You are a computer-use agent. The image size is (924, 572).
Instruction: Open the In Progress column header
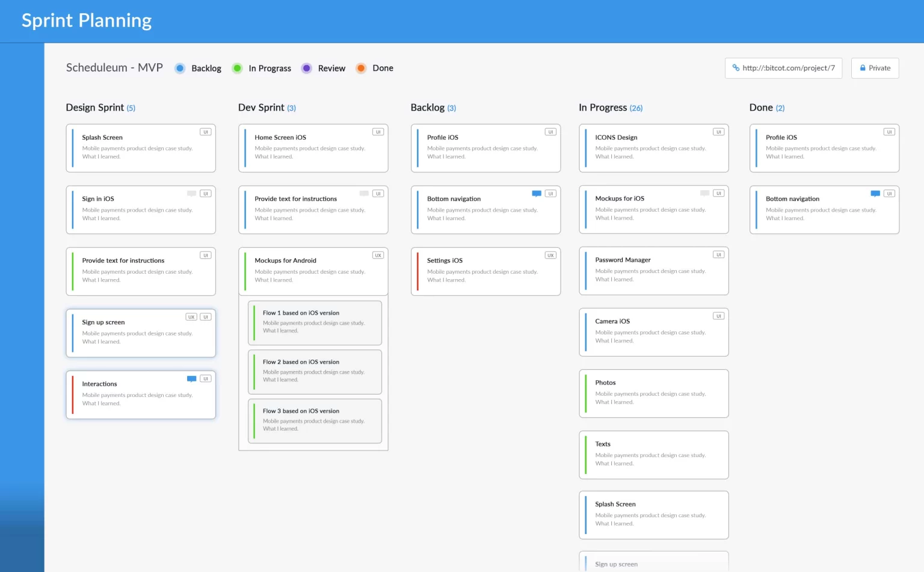603,108
